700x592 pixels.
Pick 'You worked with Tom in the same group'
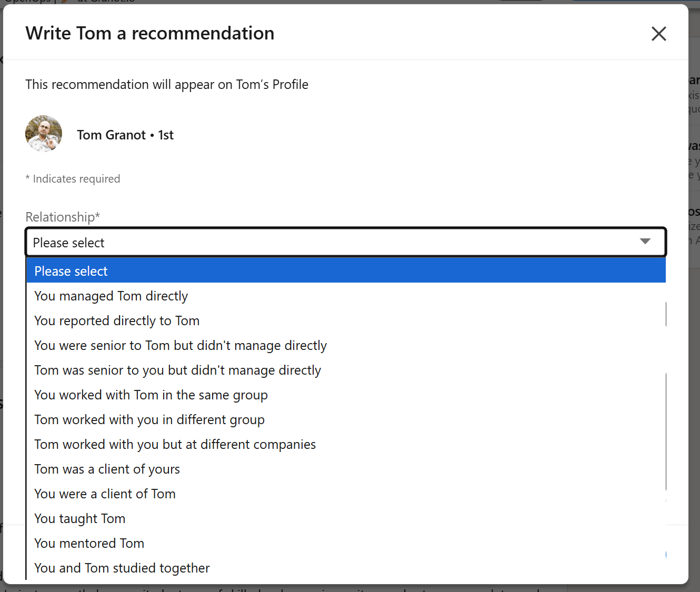coord(151,395)
